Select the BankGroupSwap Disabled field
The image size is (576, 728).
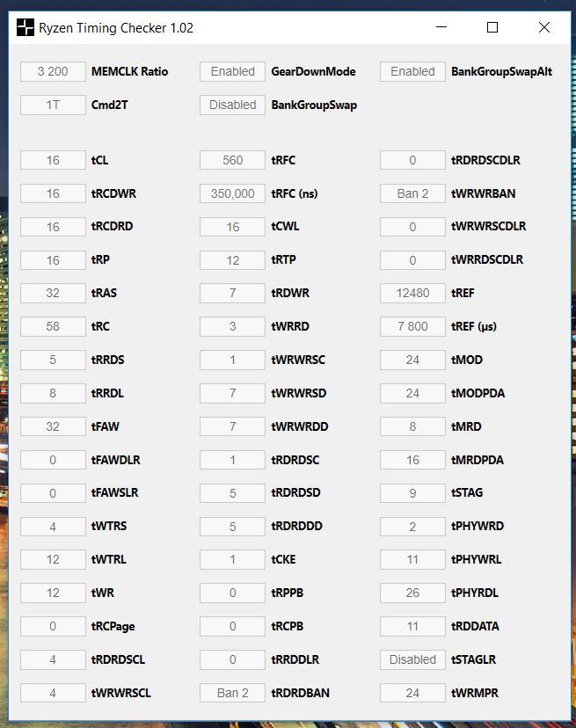click(x=233, y=105)
